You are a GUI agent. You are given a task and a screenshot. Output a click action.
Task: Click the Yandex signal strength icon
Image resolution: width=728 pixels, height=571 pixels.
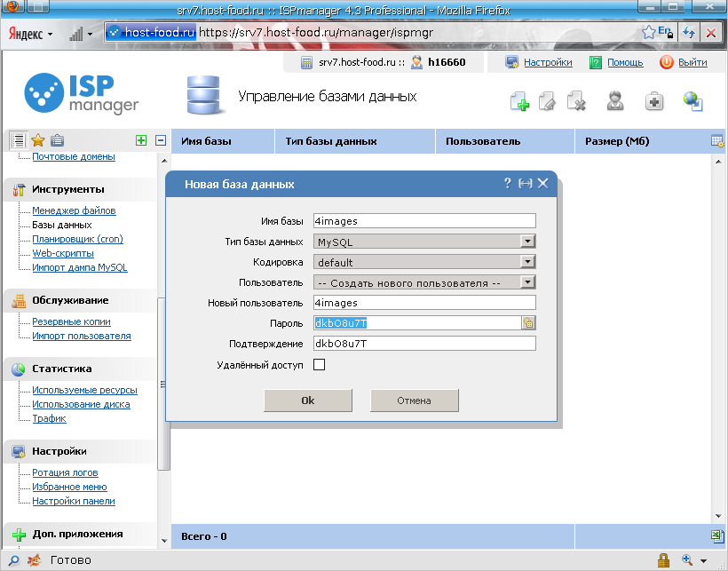(x=76, y=34)
